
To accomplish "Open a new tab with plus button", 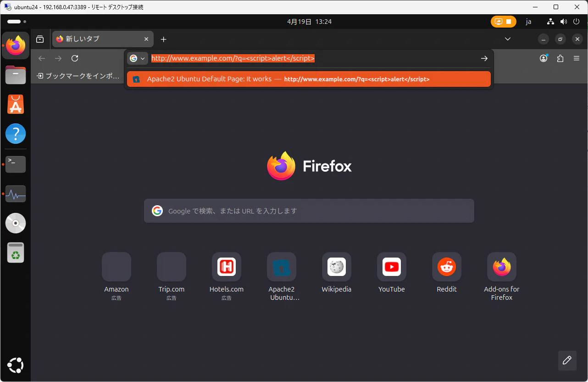I will pyautogui.click(x=163, y=39).
